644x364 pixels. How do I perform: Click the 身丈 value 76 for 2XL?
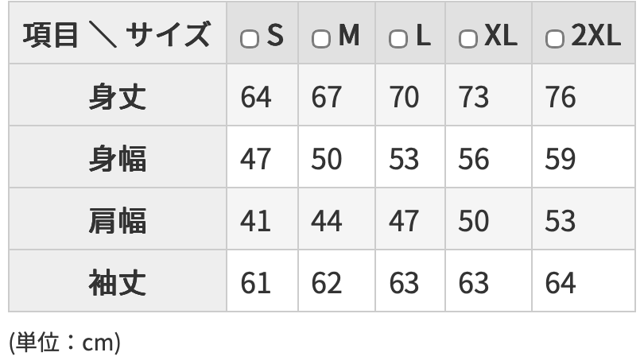point(560,97)
